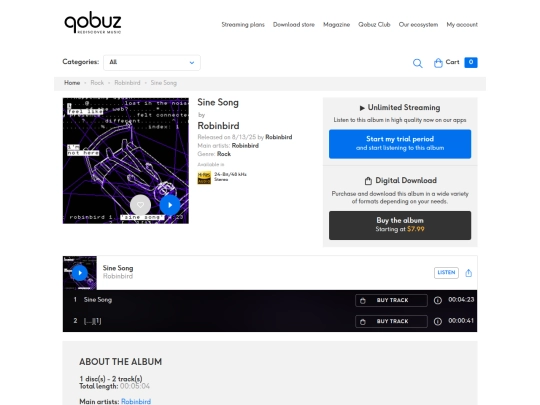Select track row 1 Sine Song title
This screenshot has width=540, height=405.
point(98,300)
